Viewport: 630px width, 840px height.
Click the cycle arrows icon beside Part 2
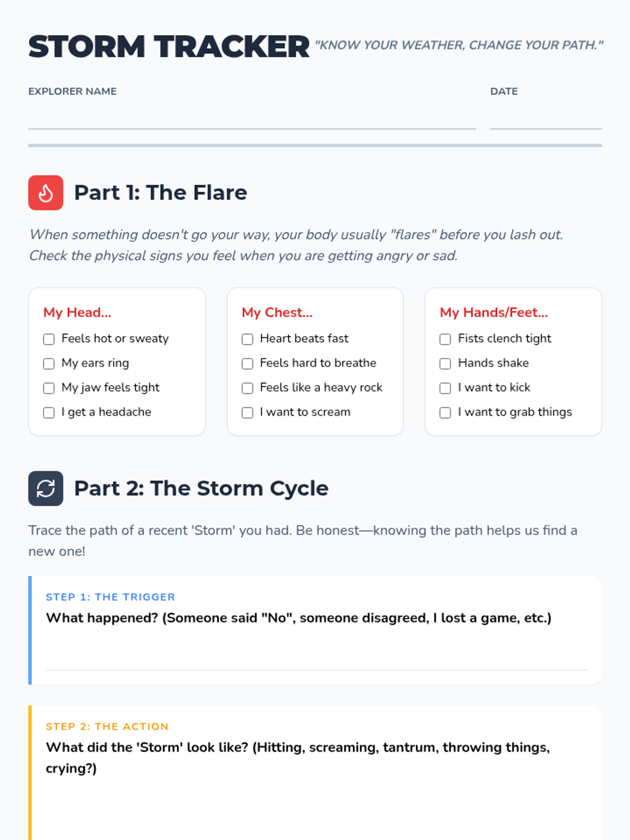click(x=46, y=488)
